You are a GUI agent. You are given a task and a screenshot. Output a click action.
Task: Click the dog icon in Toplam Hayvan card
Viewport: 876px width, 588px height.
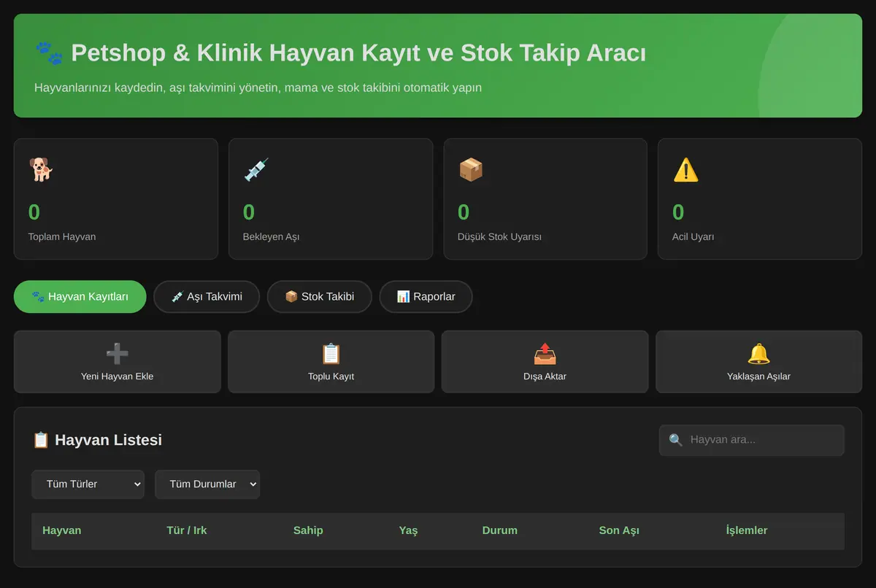tap(41, 169)
